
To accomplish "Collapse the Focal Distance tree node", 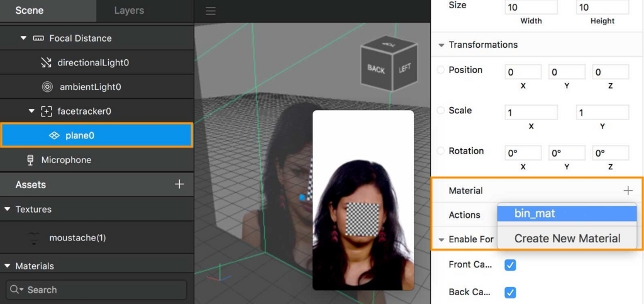I will [23, 38].
